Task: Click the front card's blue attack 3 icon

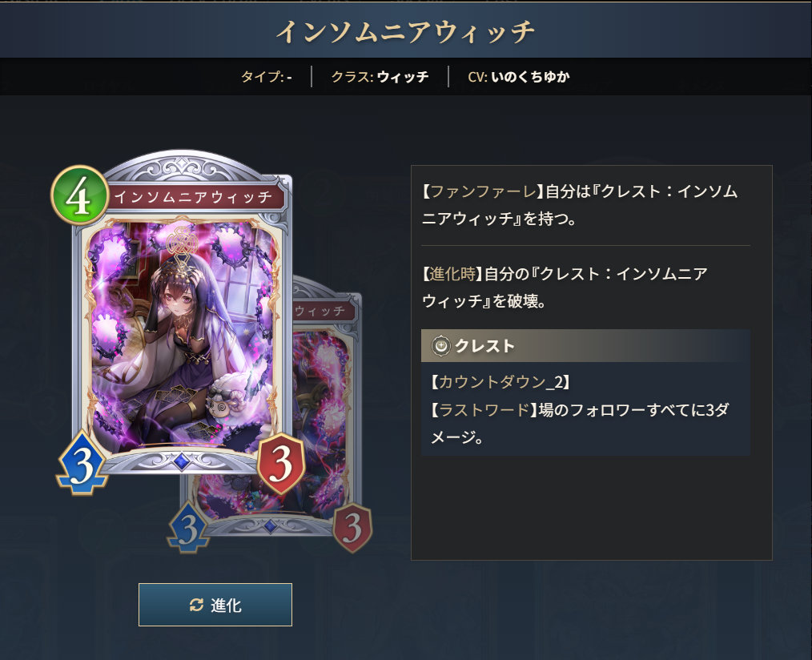Action: (x=82, y=462)
